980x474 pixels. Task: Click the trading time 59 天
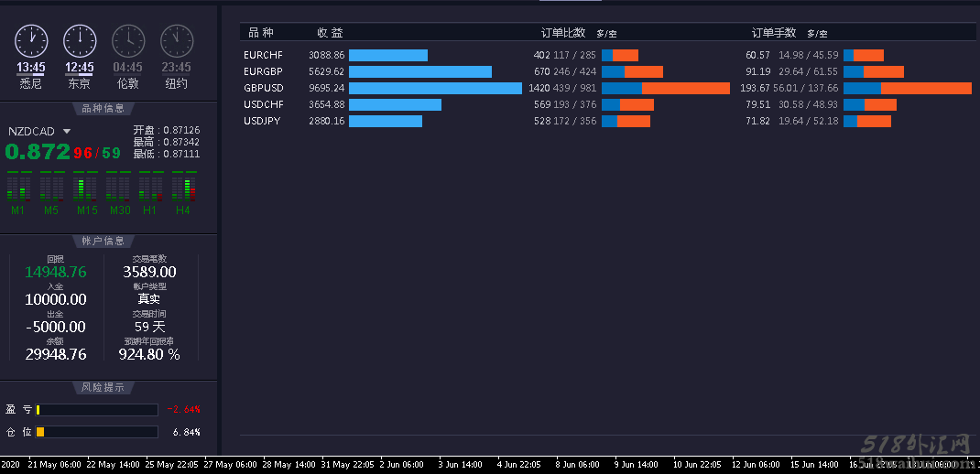point(150,327)
